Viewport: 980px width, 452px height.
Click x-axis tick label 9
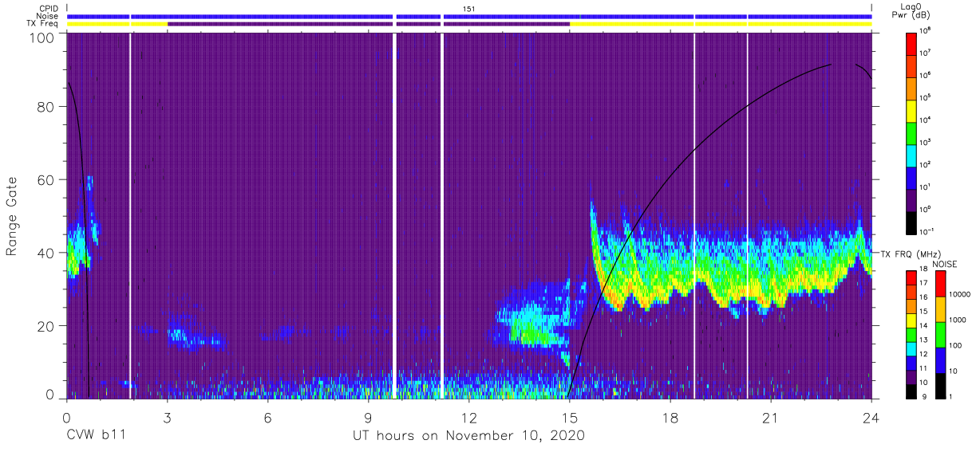tap(368, 419)
